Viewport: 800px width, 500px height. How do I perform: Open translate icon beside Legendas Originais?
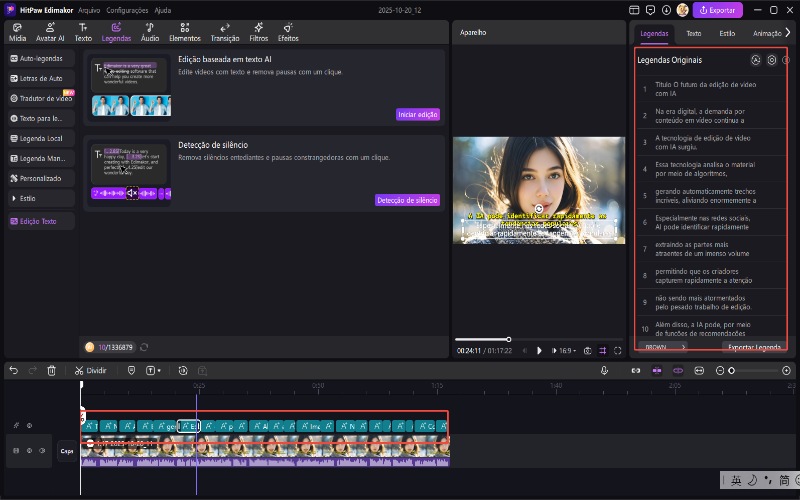tap(756, 60)
